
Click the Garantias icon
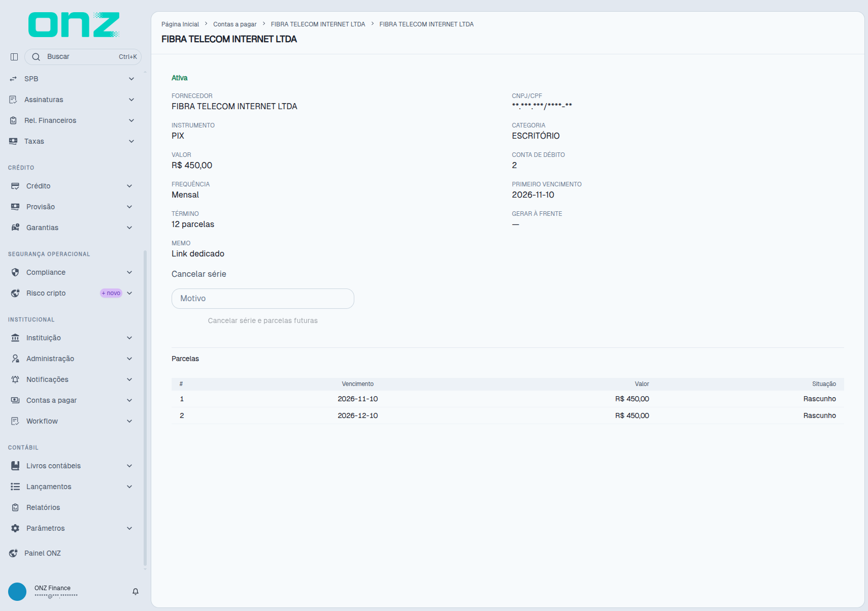pyautogui.click(x=15, y=228)
